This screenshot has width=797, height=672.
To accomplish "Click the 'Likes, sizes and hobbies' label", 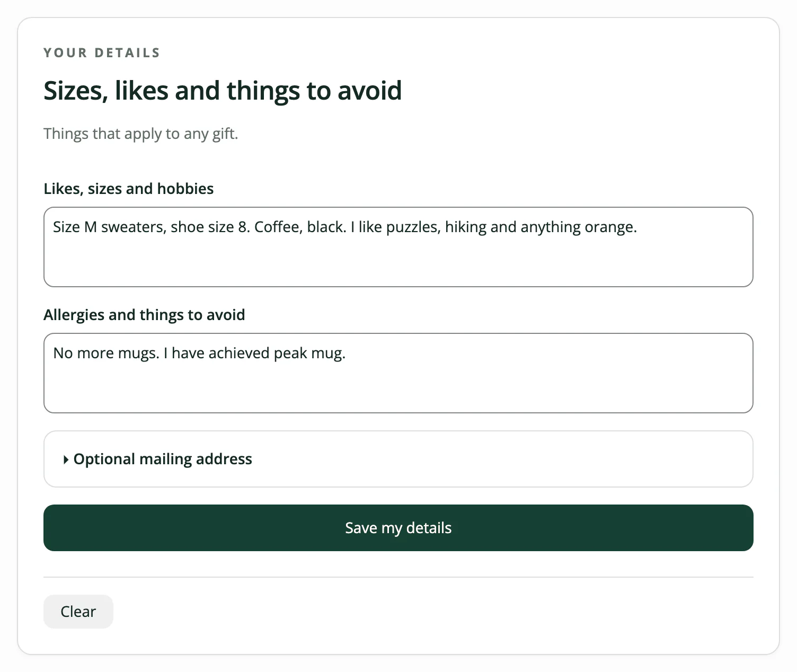I will pyautogui.click(x=129, y=189).
